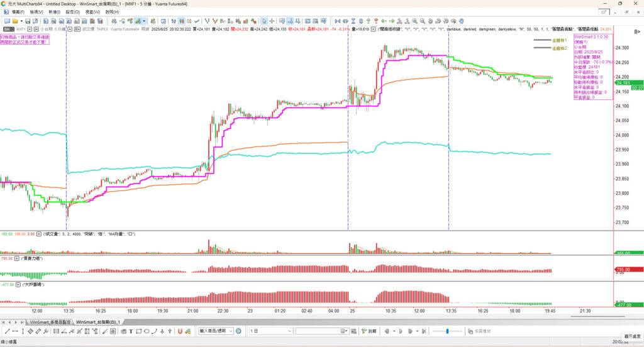The height and width of the screenshot is (347, 644).
Task: Adjust the playback speed slider
Action: coord(447,331)
